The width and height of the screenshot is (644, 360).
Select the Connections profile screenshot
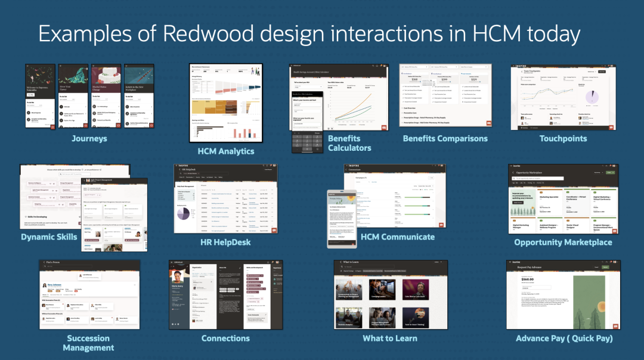pyautogui.click(x=226, y=294)
